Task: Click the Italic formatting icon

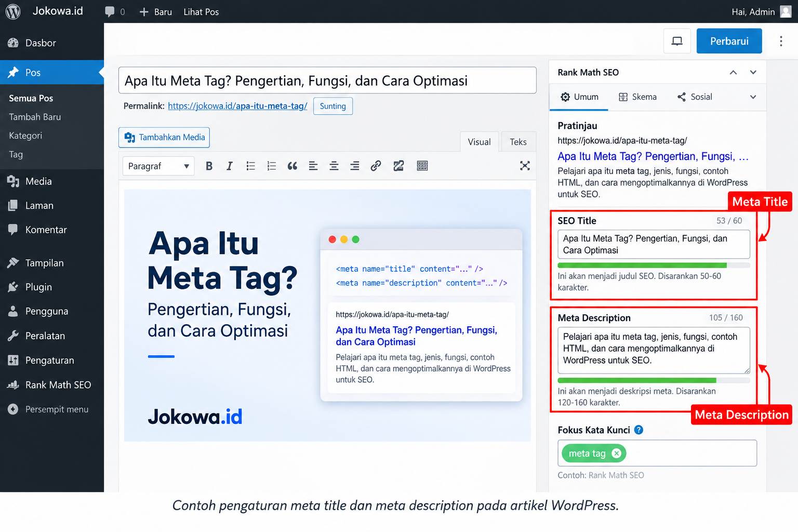Action: (229, 166)
